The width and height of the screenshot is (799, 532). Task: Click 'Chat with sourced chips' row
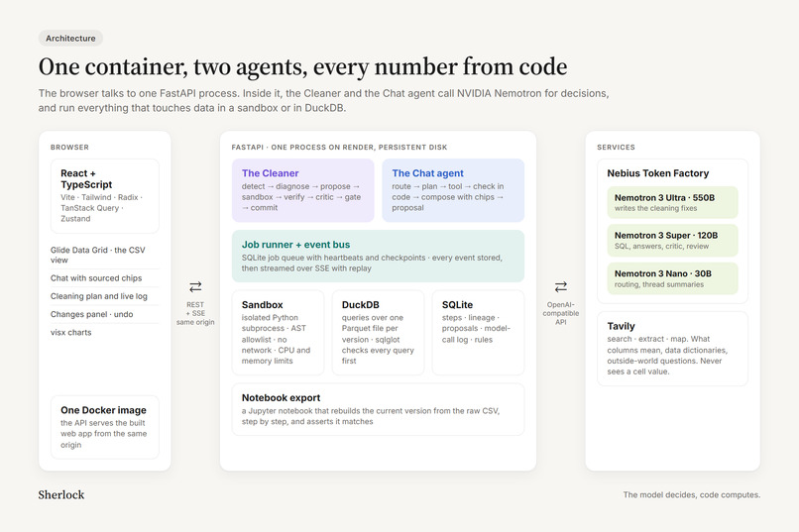(x=104, y=278)
